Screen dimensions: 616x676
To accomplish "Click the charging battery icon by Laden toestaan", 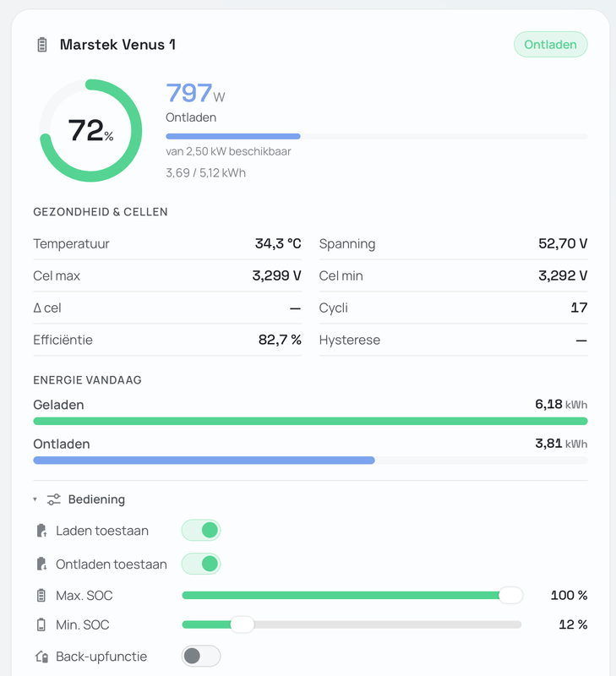I will pyautogui.click(x=41, y=531).
